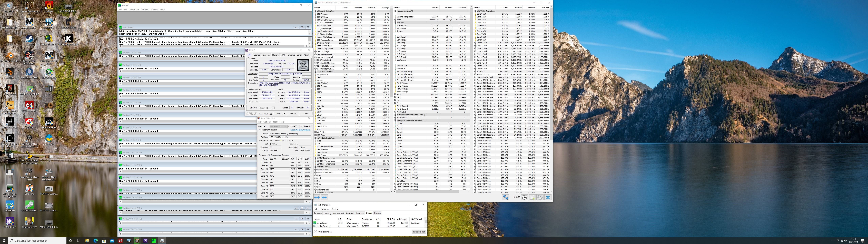Click the AIDA64 taskbar icon
Viewport: 868px width, 244px height.
click(x=121, y=241)
